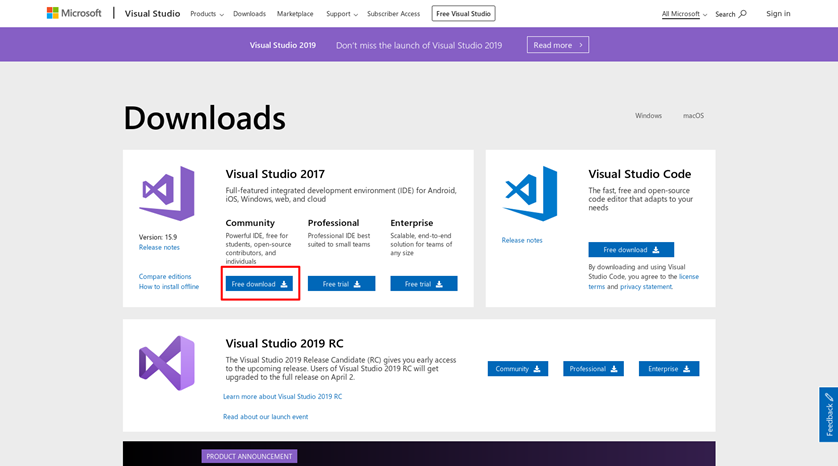Click the Community edition heading

pos(250,223)
